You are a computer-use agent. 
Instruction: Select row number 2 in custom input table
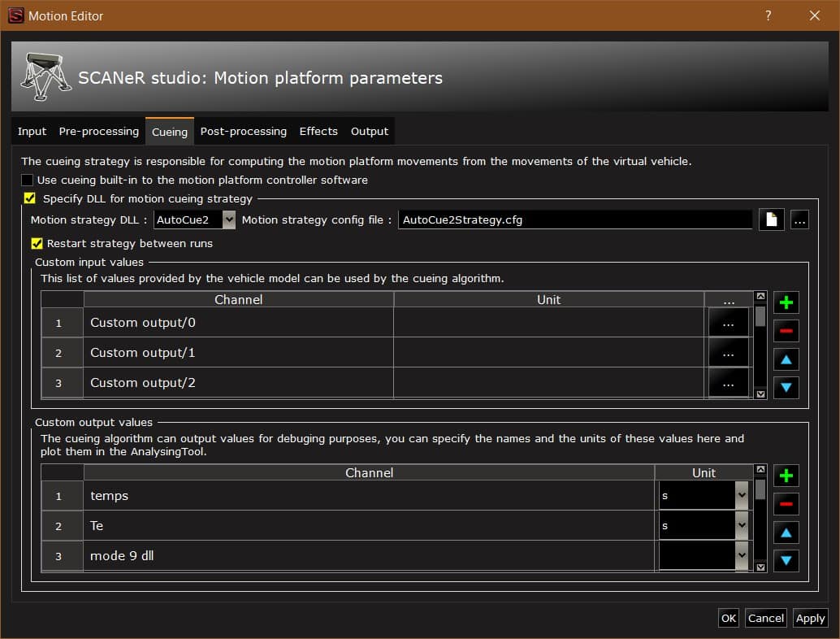point(62,353)
